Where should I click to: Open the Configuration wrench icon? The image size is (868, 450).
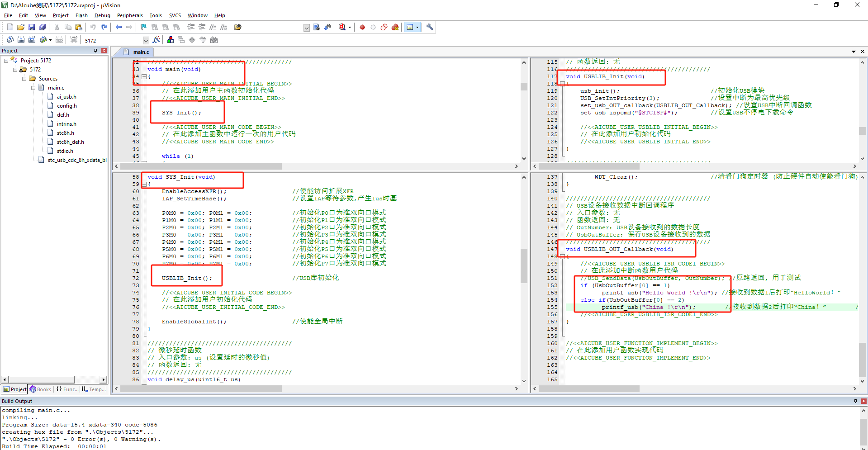tap(430, 27)
